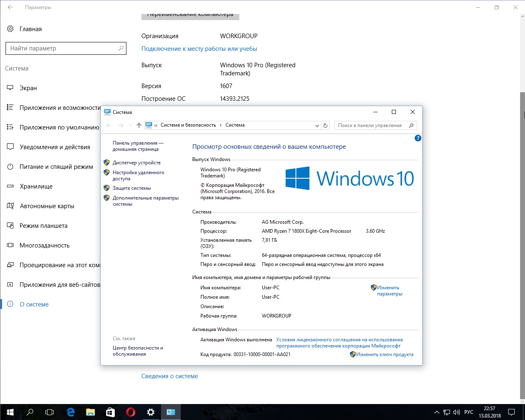This screenshot has height=420, width=525.
Task: Click Подключение к месту работы или учебы
Action: tap(199, 49)
